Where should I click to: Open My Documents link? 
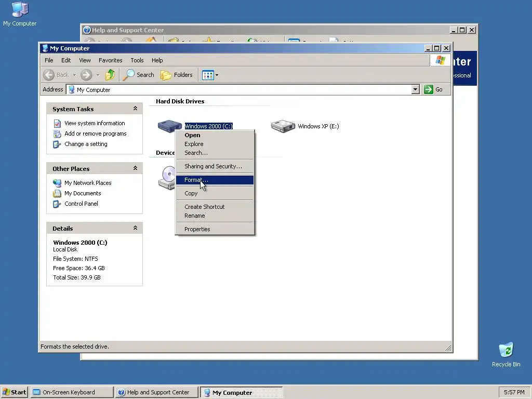[83, 193]
